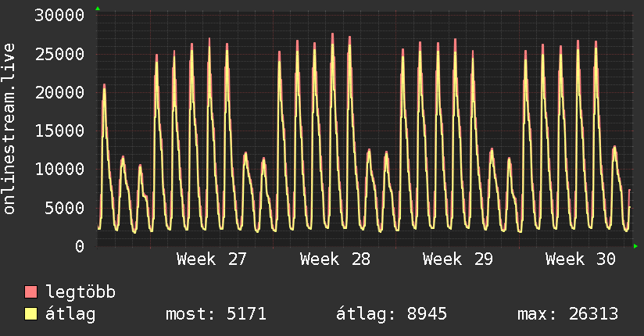Select the Week 30 axis label
The height and width of the screenshot is (336, 644).
pyautogui.click(x=581, y=259)
